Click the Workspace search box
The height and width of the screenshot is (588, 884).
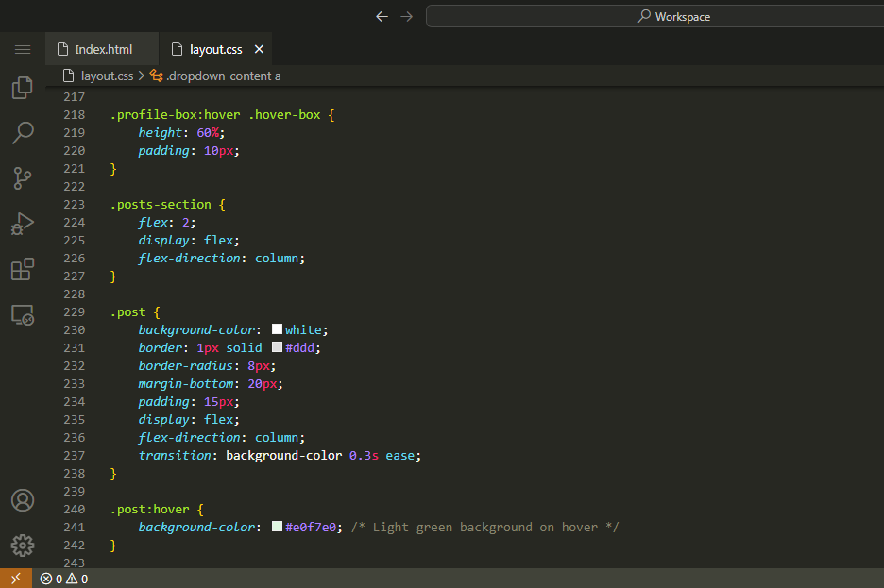[654, 16]
